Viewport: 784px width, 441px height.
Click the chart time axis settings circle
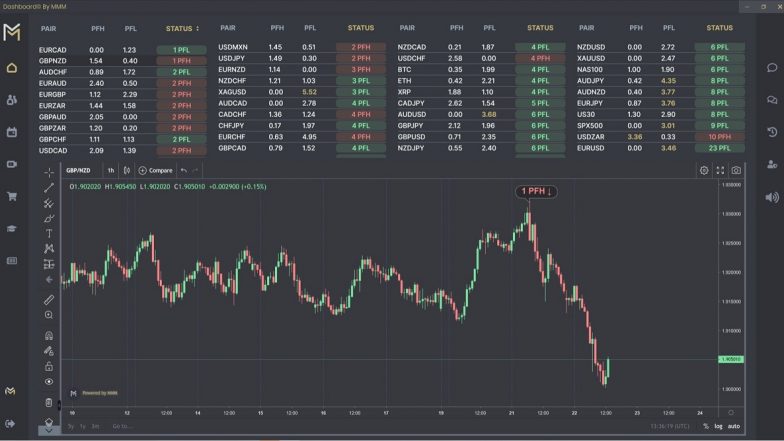click(731, 413)
